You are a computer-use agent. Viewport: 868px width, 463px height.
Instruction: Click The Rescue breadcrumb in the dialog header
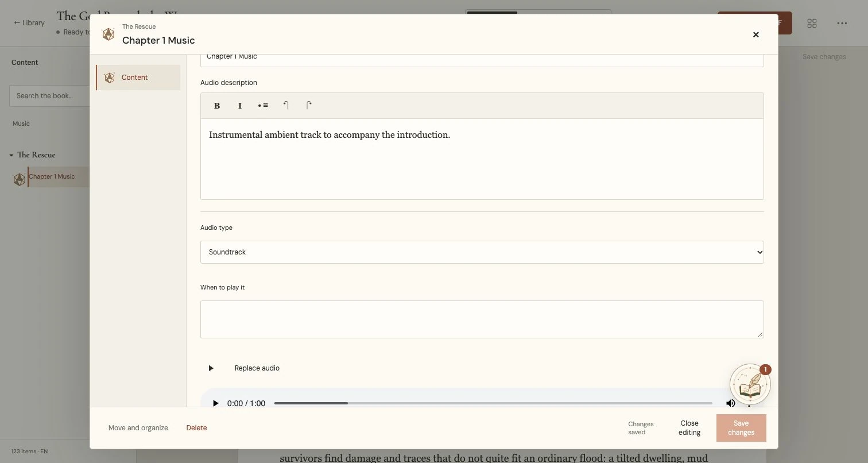pyautogui.click(x=139, y=26)
